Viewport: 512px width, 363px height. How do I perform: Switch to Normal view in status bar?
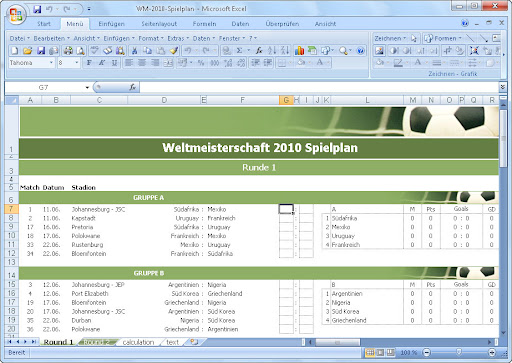point(370,352)
